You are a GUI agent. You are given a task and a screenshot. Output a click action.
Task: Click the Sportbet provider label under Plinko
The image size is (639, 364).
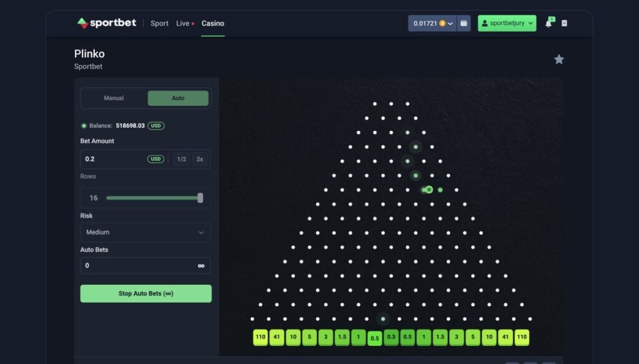click(x=88, y=66)
